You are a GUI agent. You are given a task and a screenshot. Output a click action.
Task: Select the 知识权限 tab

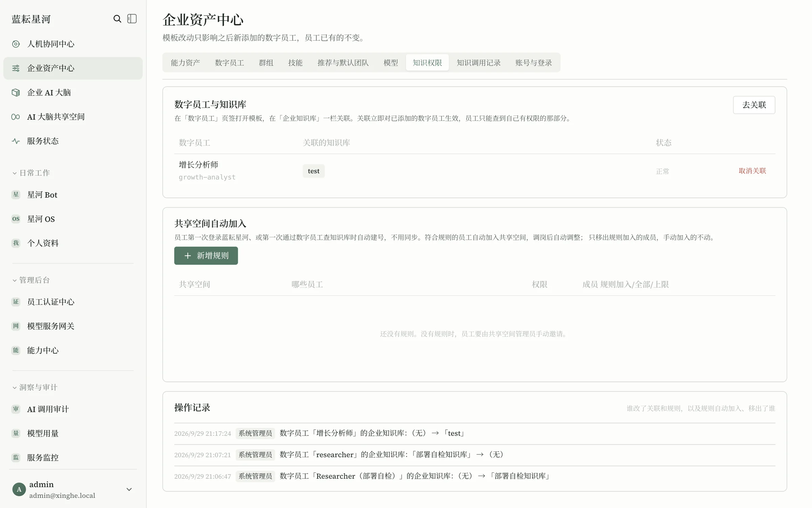pyautogui.click(x=427, y=63)
